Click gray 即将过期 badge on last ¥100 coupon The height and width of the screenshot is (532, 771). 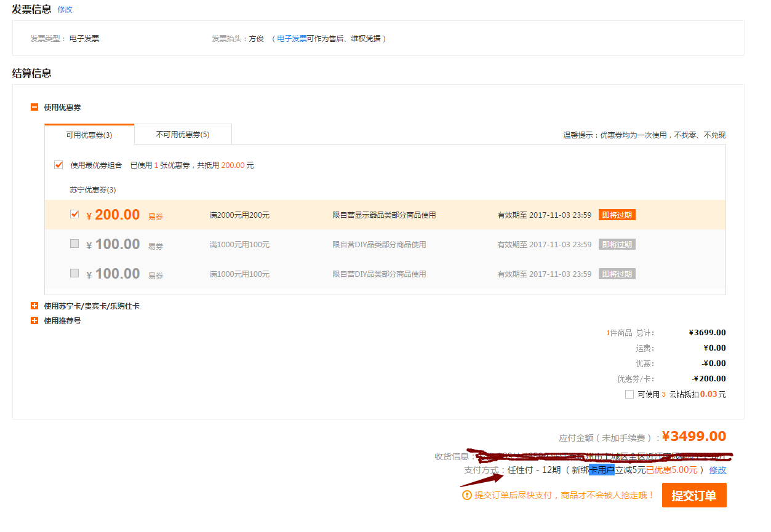click(x=617, y=273)
